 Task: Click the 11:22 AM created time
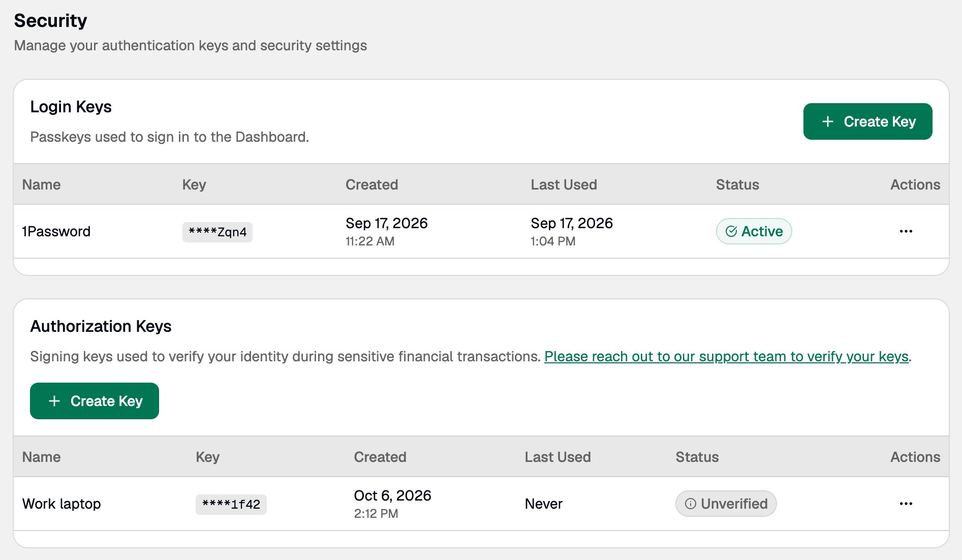point(370,241)
